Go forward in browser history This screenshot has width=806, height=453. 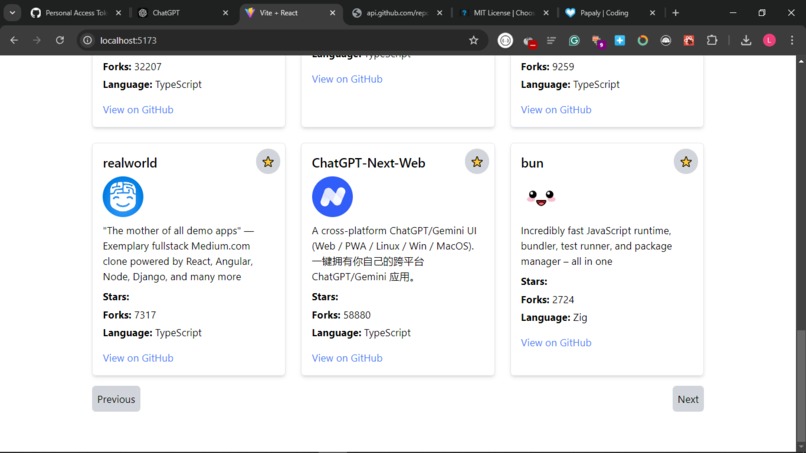(36, 40)
